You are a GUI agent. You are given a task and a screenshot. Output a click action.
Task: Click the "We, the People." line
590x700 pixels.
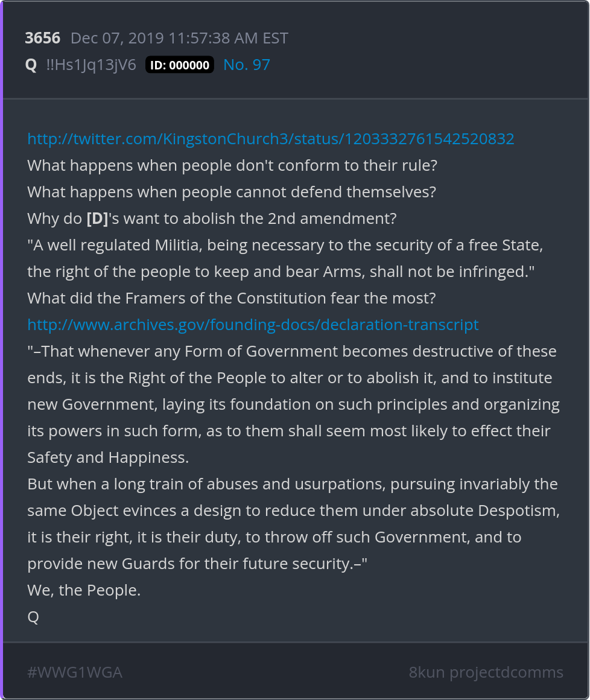coord(84,590)
